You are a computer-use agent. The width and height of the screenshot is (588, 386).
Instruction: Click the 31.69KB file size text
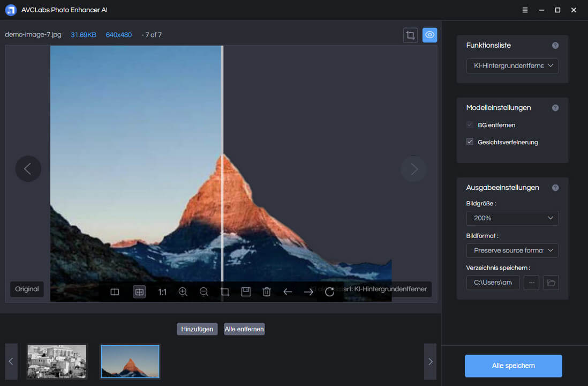84,35
